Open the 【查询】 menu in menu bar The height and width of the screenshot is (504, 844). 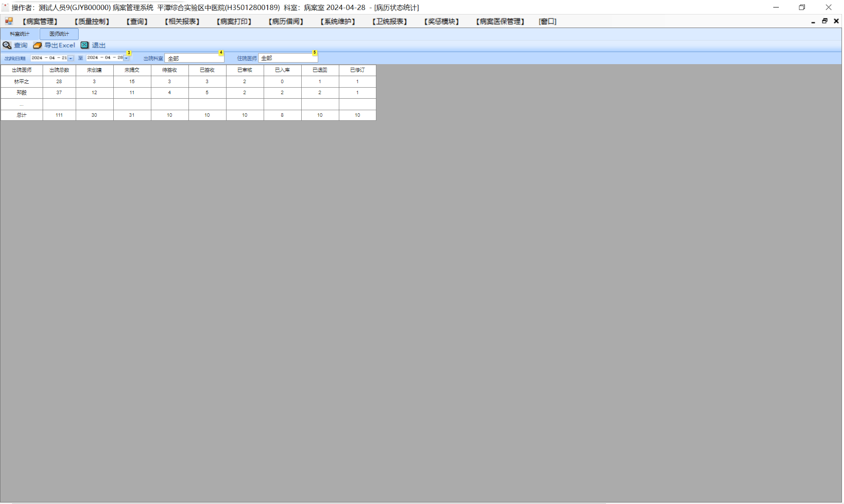[137, 22]
